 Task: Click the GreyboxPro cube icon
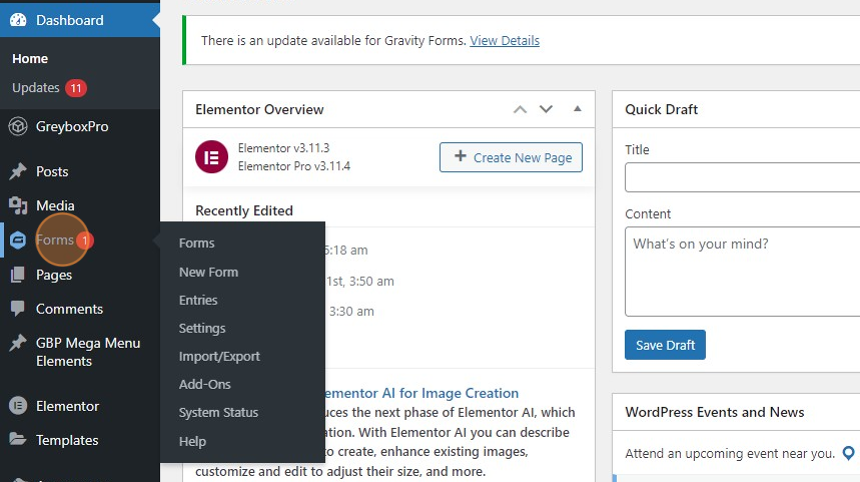tap(18, 127)
